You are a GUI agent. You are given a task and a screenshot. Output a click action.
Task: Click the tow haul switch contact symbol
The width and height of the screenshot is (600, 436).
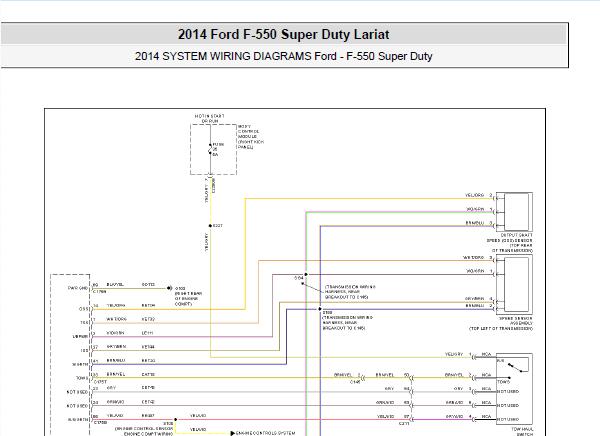[516, 367]
